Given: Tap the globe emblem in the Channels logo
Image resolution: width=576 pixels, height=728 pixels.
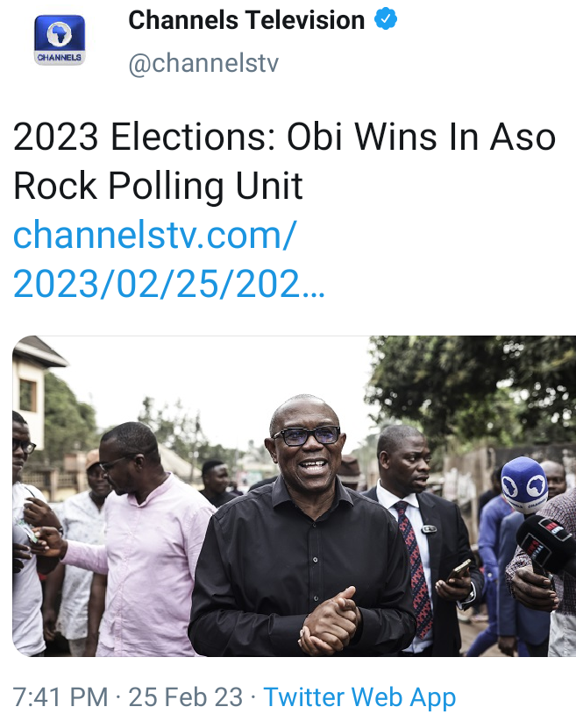Looking at the screenshot, I should (60, 34).
